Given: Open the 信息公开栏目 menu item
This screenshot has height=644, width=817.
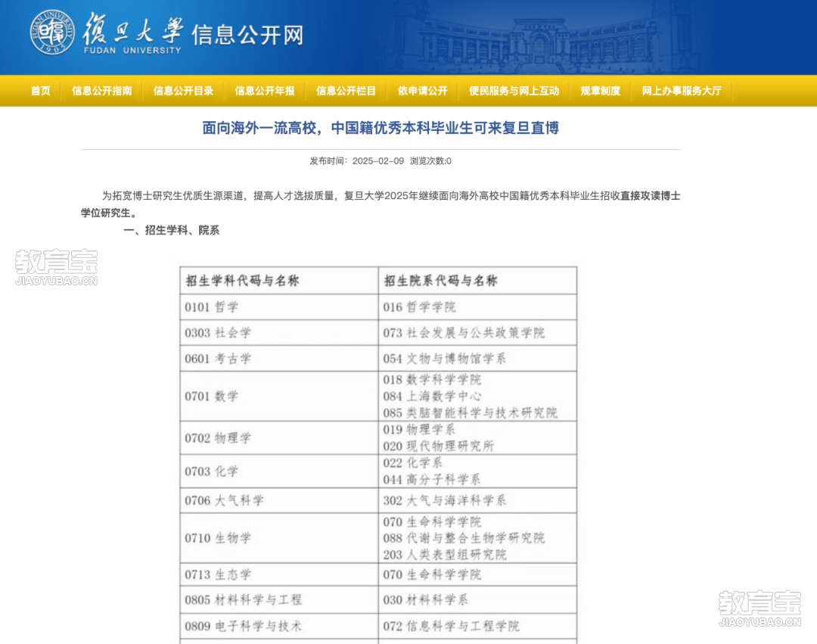Looking at the screenshot, I should [346, 91].
